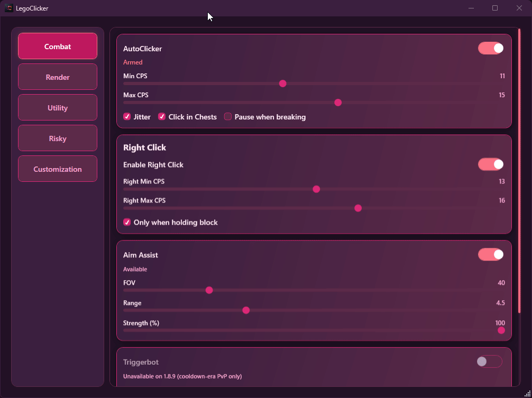Screen dimensions: 532x398
Task: Turn off Enable Right Click switch
Action: pyautogui.click(x=491, y=164)
